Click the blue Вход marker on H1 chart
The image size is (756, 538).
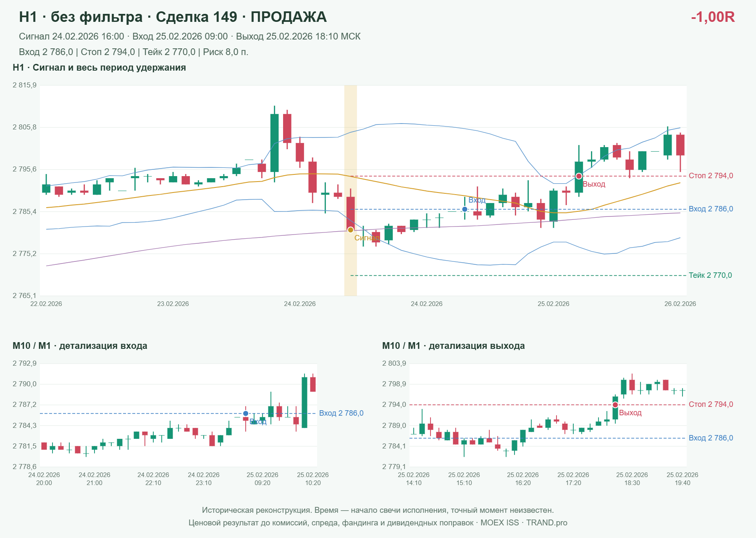point(465,209)
